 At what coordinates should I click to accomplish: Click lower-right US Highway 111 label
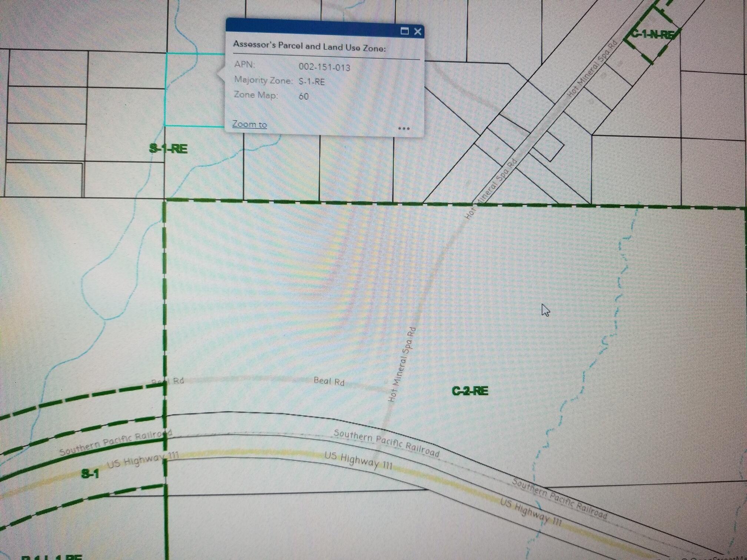coord(531,513)
